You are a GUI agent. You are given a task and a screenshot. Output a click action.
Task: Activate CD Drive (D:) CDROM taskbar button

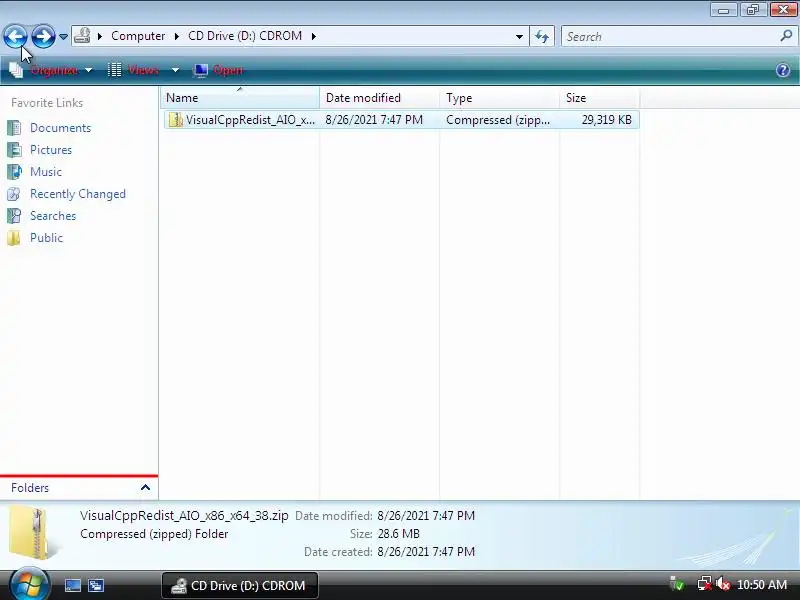coord(240,585)
